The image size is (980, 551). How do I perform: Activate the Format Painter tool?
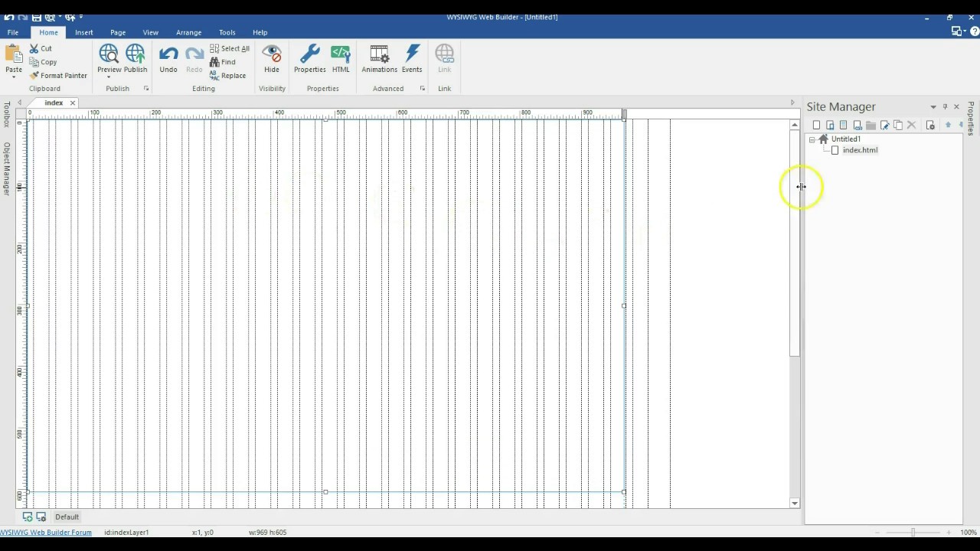[x=58, y=76]
